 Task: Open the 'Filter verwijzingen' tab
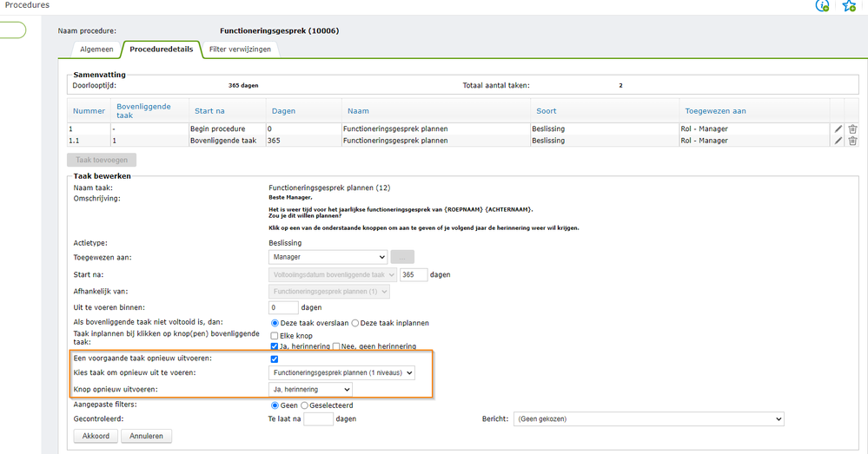pyautogui.click(x=240, y=49)
